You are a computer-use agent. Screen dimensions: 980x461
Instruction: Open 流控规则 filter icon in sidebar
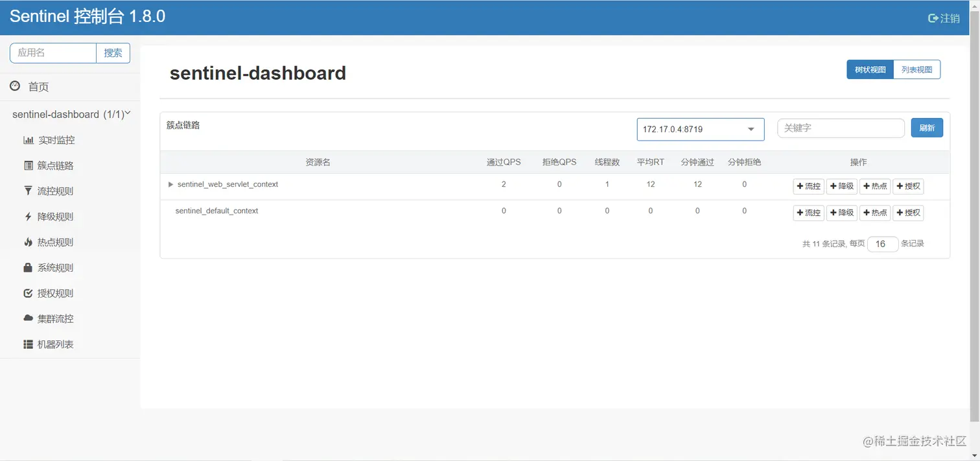coord(28,191)
